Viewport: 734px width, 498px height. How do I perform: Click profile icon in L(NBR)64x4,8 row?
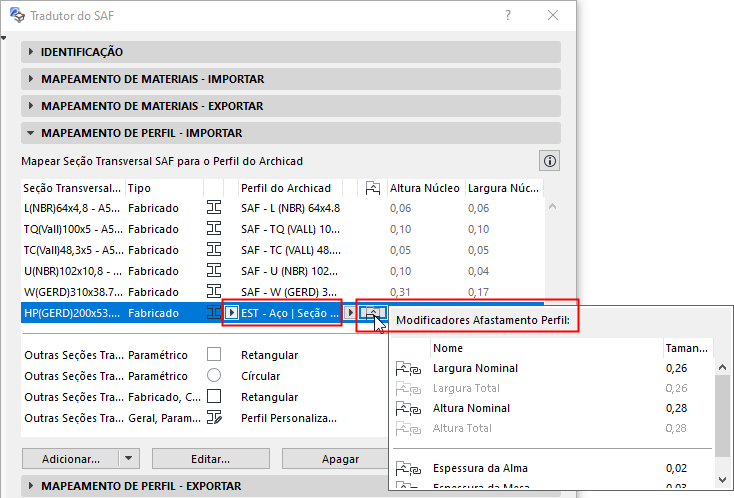click(214, 207)
